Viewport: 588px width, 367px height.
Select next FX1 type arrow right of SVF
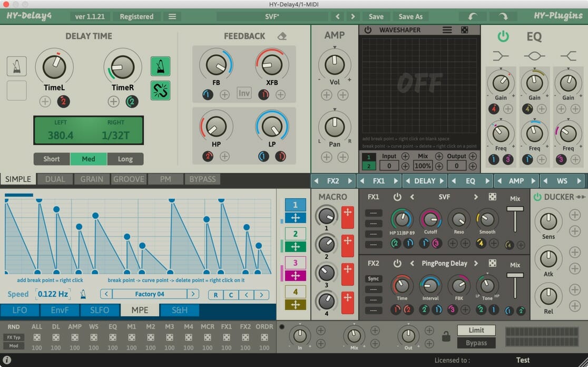(x=476, y=197)
